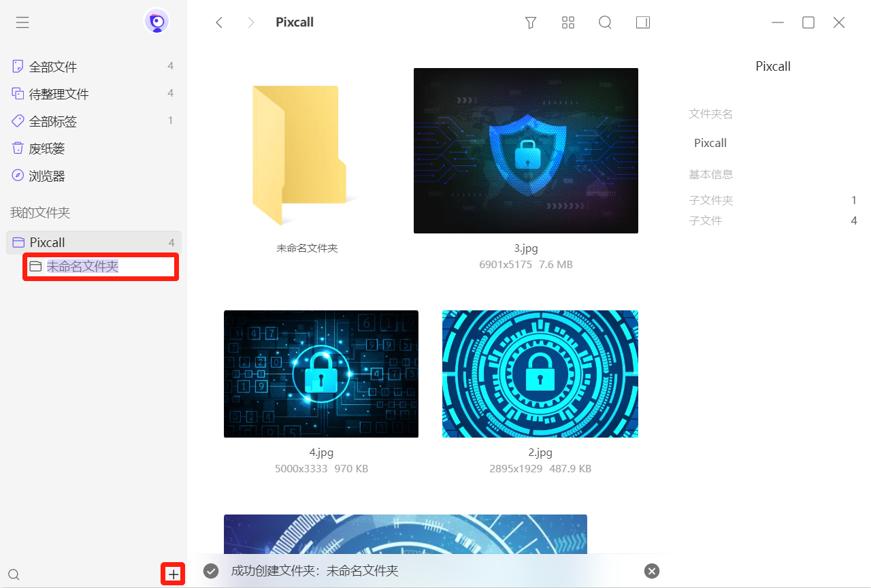Select the 2.jpg circular lock thumbnail
Viewport: 871px width, 588px height.
[x=540, y=374]
